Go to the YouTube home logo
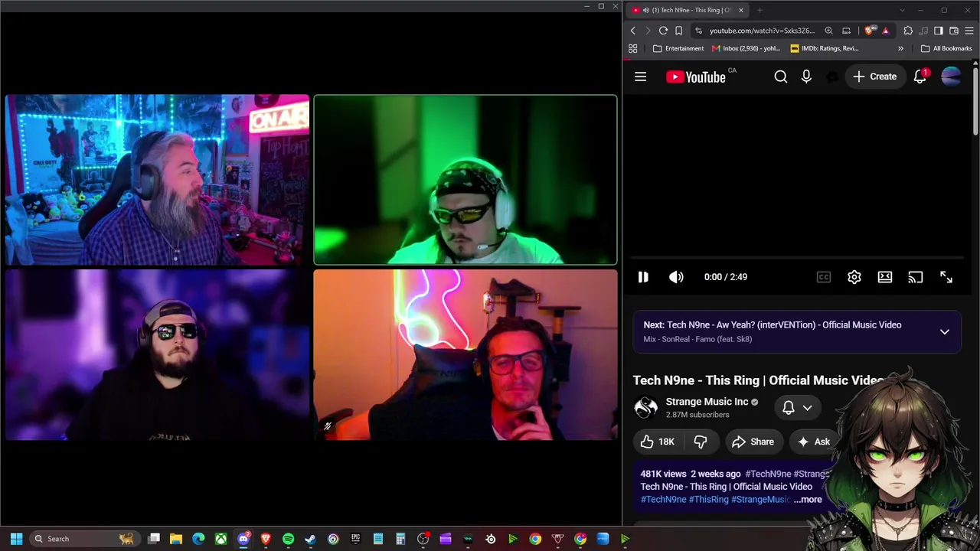Screen dimensions: 980x551 (696, 77)
